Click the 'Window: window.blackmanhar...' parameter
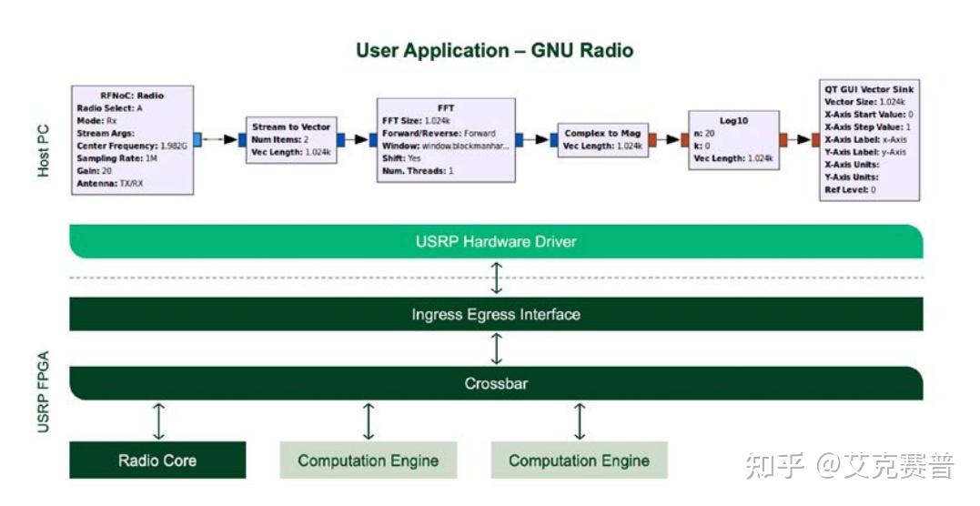This screenshot has height=506, width=980. coord(446,146)
